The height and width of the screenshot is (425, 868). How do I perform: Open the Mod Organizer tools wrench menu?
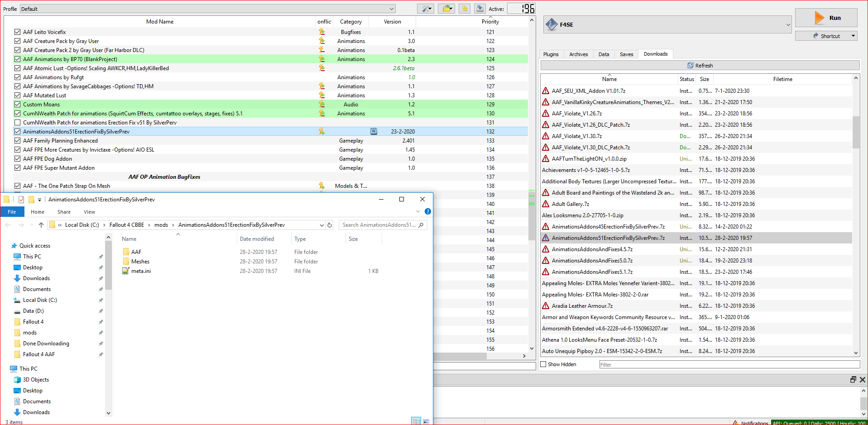tap(425, 9)
